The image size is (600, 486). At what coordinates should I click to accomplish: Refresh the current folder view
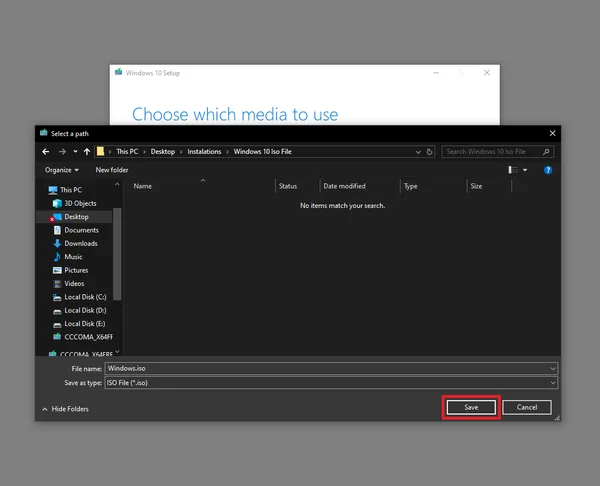click(429, 152)
